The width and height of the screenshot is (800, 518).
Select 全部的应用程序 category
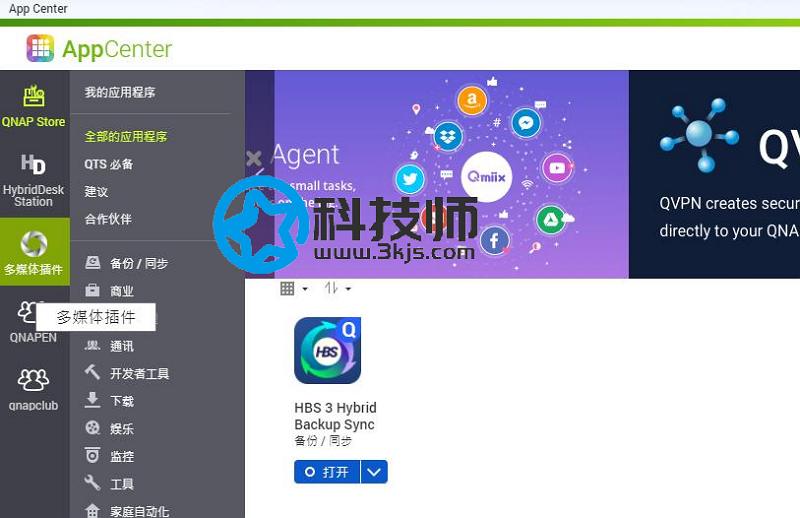(126, 136)
